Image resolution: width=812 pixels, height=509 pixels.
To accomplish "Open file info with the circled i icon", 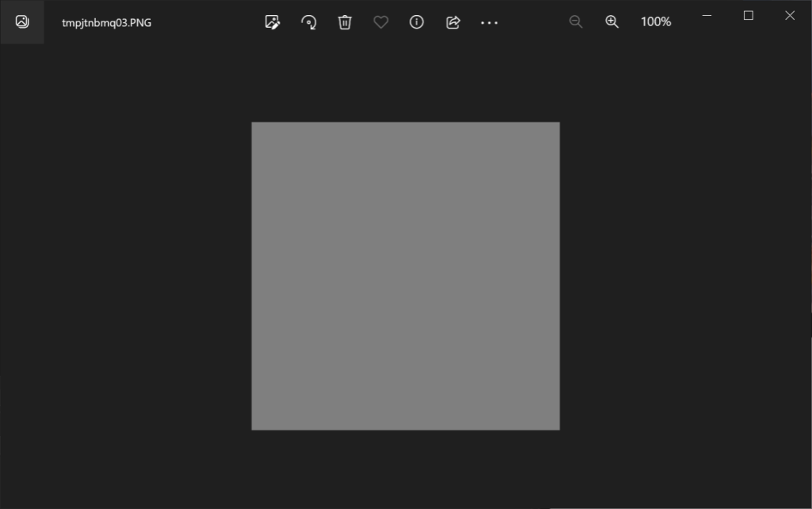I will 416,22.
